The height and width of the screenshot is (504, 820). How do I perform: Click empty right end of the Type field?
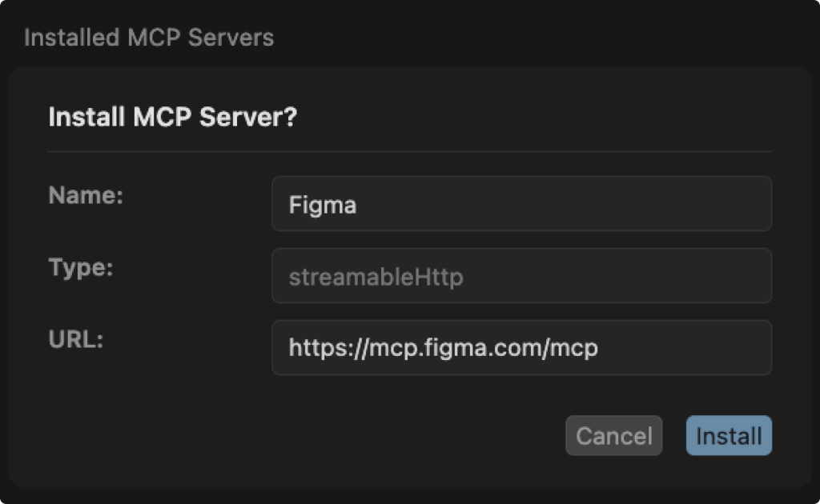point(705,276)
